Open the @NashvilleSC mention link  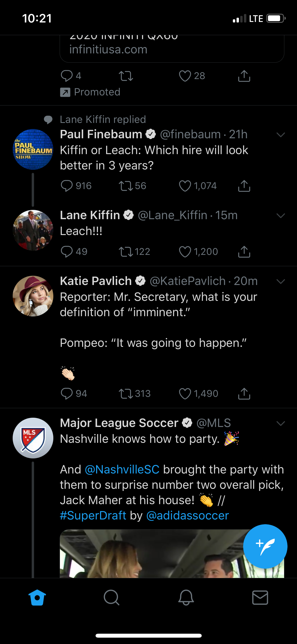tap(122, 470)
